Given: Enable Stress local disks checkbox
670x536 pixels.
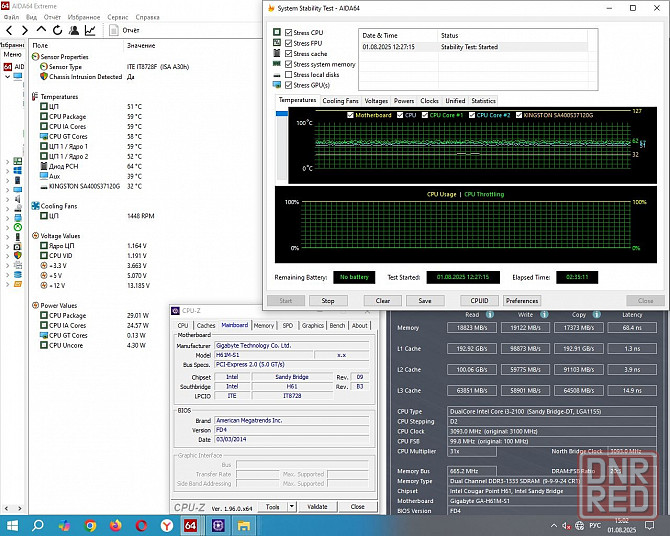Looking at the screenshot, I should 288,74.
